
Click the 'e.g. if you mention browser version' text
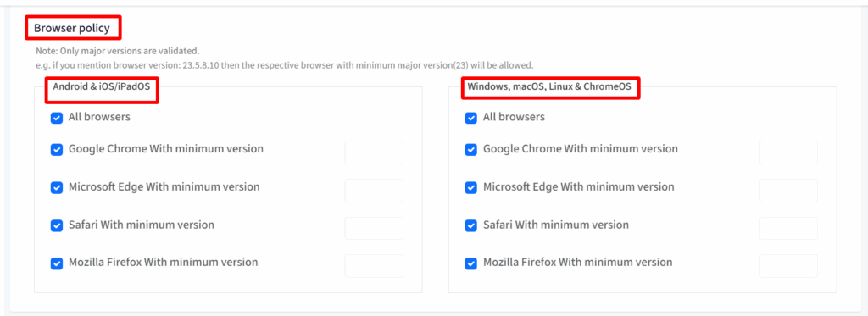pyautogui.click(x=285, y=64)
